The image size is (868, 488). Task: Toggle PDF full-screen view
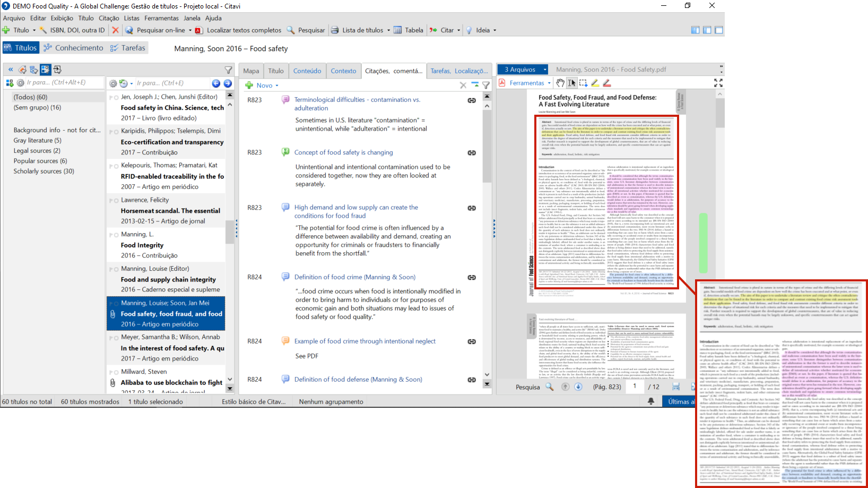[718, 83]
